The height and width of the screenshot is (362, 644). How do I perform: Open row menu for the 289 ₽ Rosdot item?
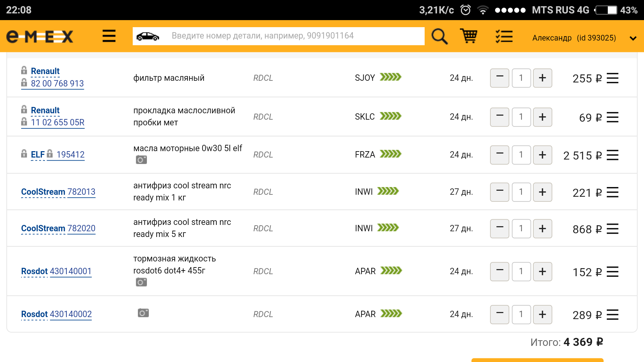[612, 315]
